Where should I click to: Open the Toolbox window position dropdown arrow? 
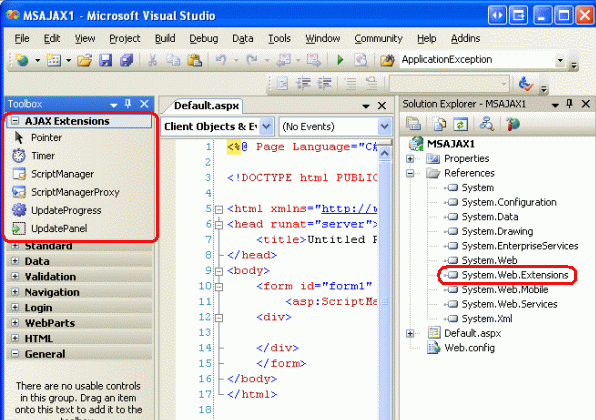click(x=113, y=105)
